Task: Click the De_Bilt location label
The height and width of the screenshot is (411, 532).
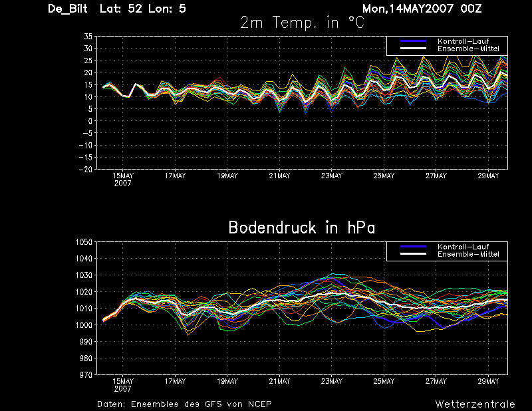Action: (68, 9)
